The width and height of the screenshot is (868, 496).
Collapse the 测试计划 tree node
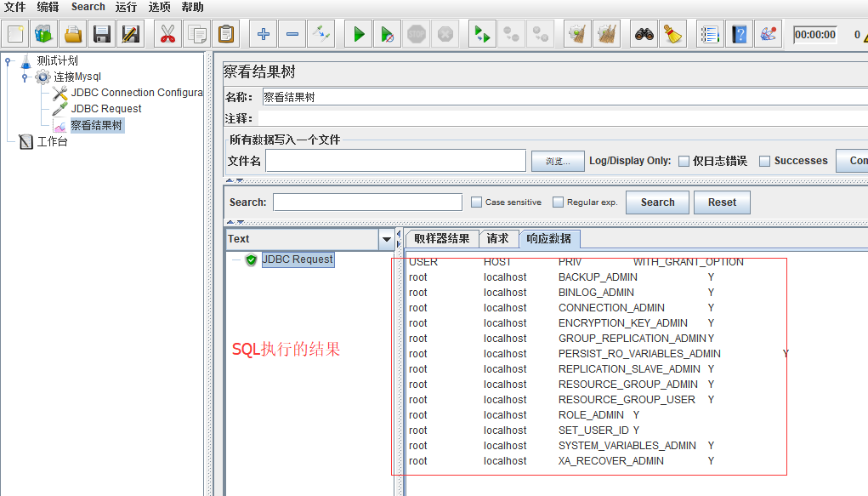8,61
